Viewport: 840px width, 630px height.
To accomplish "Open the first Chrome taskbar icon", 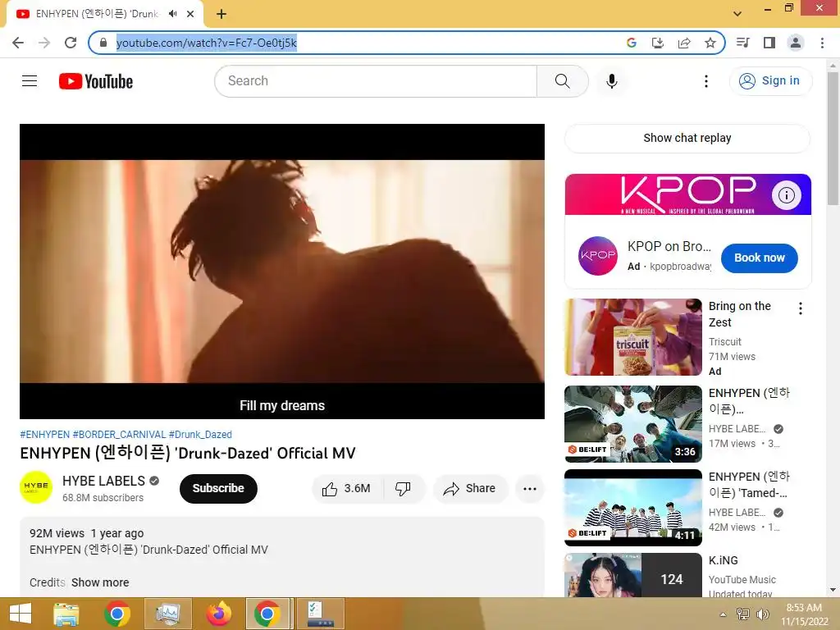I will point(117,614).
